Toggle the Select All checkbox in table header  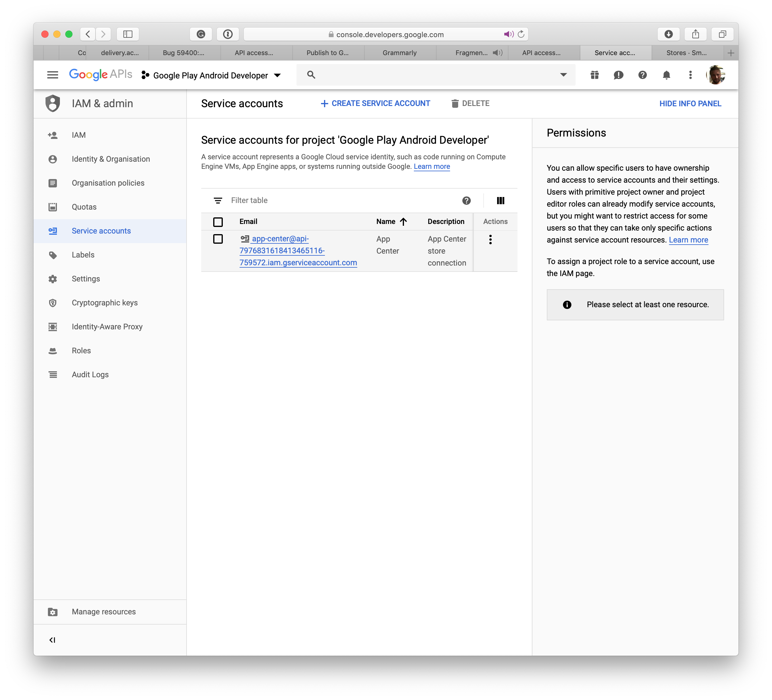point(218,221)
